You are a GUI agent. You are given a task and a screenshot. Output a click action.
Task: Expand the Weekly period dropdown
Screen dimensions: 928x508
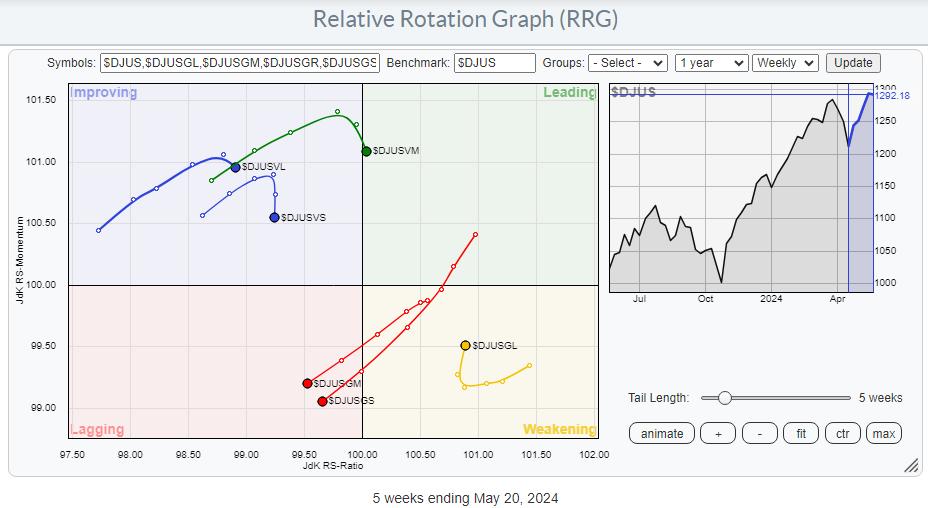pos(785,63)
